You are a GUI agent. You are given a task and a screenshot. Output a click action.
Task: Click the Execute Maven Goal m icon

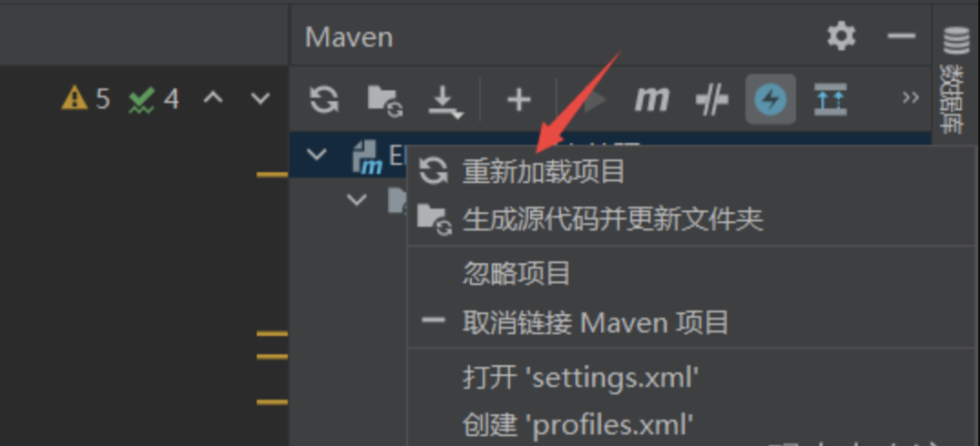click(x=651, y=100)
